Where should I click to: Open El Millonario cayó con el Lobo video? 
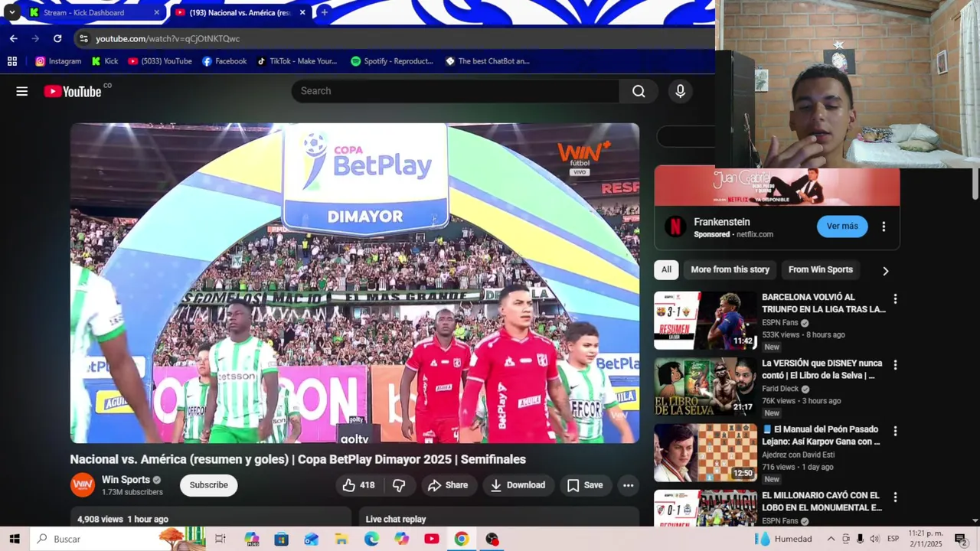[x=705, y=508]
